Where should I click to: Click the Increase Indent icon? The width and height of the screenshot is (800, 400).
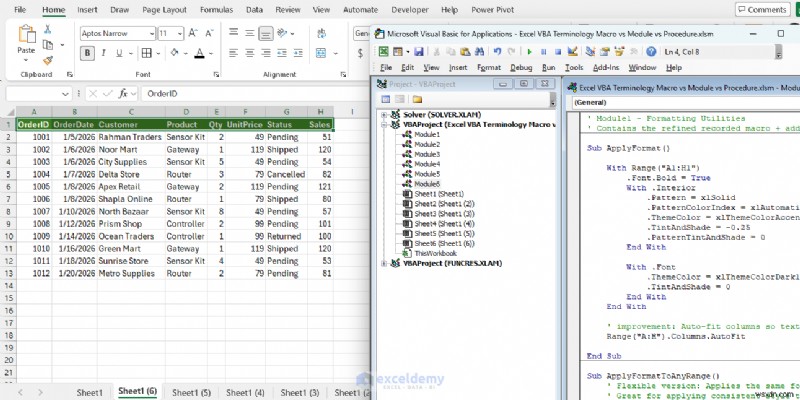coord(298,53)
